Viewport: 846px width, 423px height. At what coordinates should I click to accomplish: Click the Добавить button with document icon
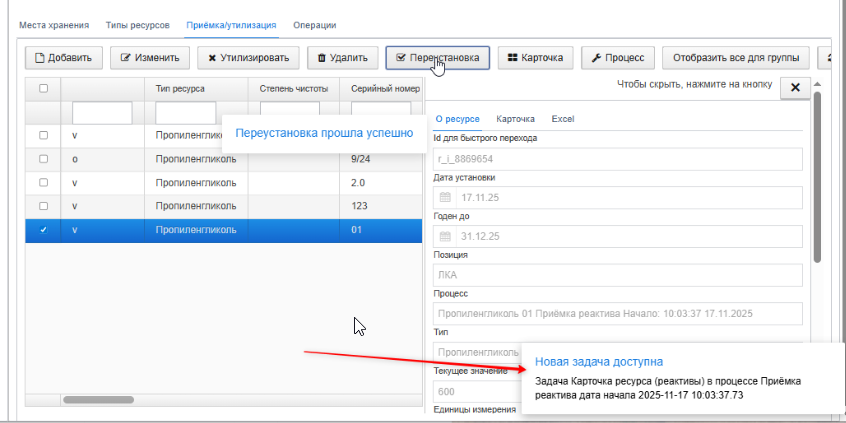[64, 58]
